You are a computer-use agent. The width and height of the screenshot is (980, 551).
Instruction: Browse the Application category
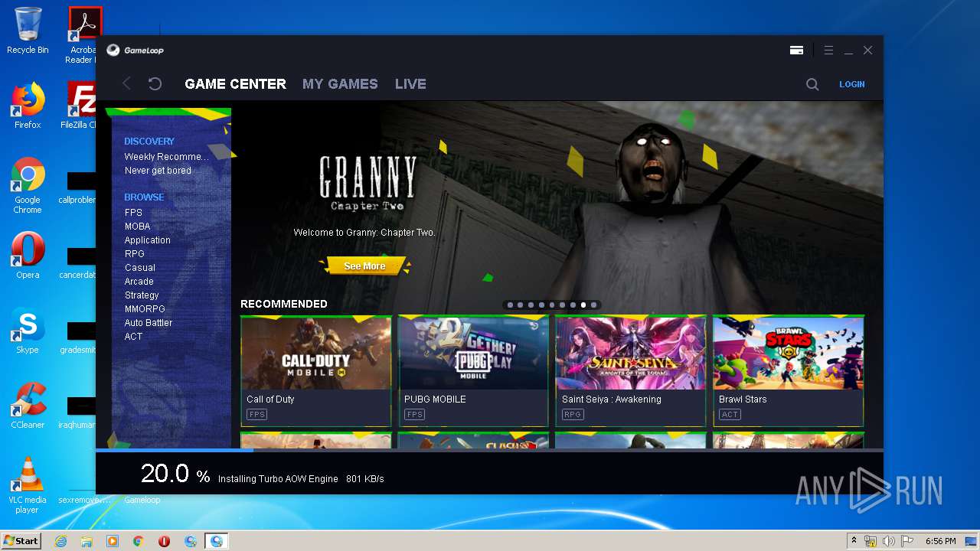point(147,240)
